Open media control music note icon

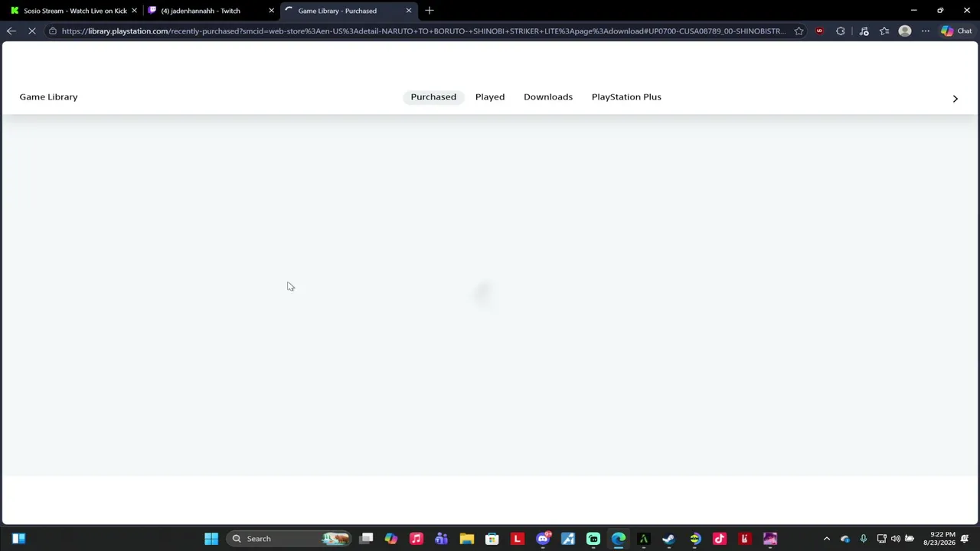pyautogui.click(x=864, y=31)
